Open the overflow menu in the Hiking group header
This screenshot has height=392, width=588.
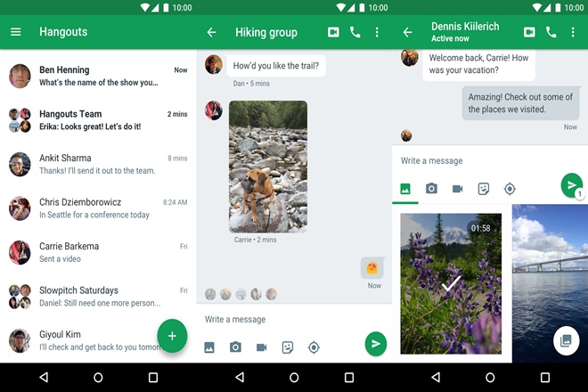(377, 32)
